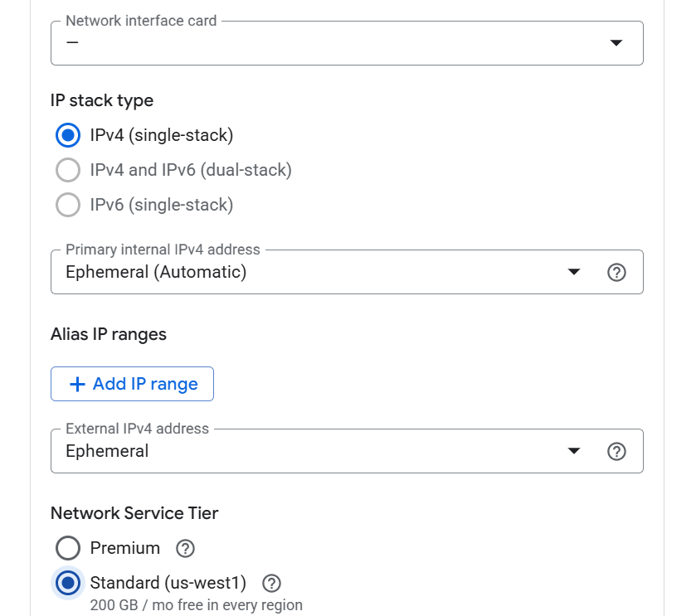
Task: Click the Add IP range button text
Action: click(x=145, y=384)
